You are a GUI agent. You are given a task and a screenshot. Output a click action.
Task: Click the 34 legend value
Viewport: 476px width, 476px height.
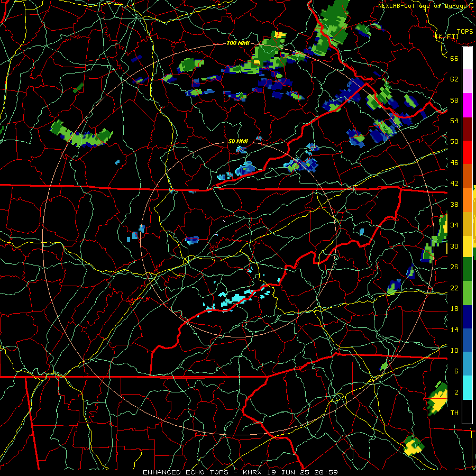(x=454, y=225)
